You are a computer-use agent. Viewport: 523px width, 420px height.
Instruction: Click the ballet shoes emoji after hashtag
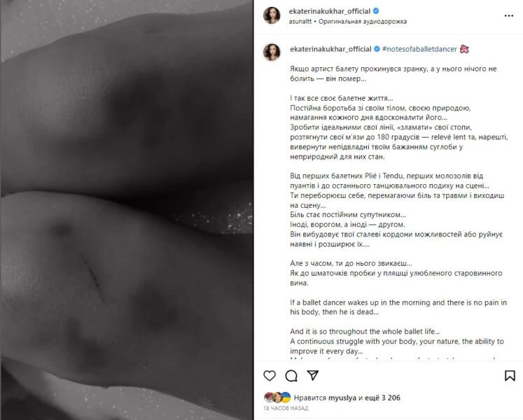(464, 49)
